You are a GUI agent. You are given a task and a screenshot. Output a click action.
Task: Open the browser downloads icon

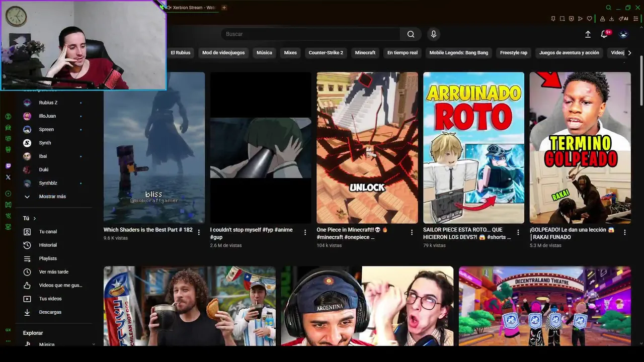pos(611,19)
